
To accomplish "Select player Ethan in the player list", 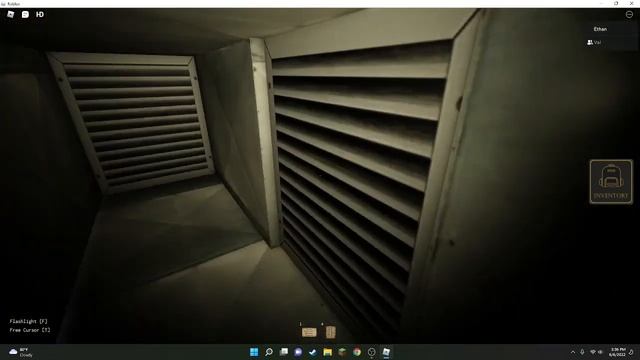I will [x=600, y=29].
